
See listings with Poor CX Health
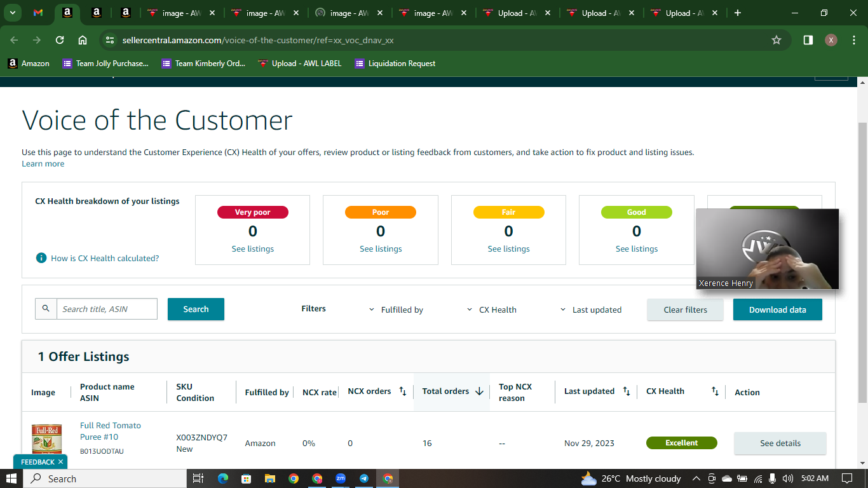tap(381, 249)
